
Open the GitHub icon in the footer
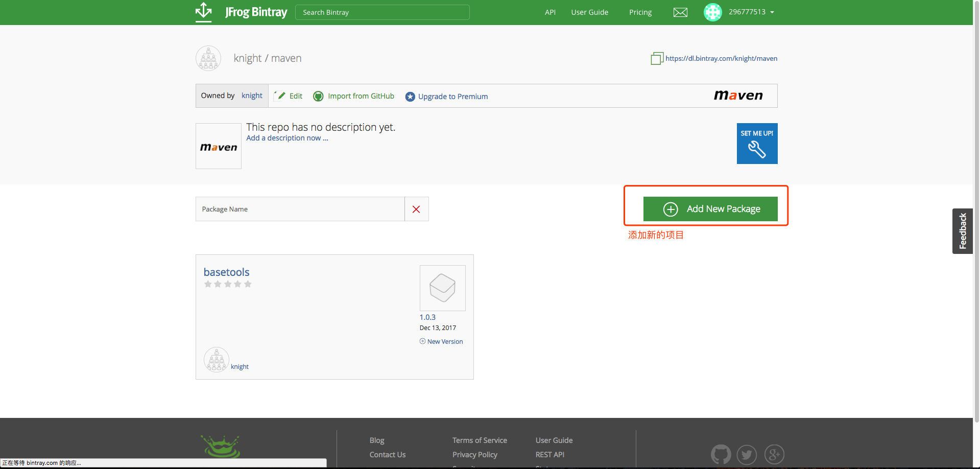click(x=721, y=454)
